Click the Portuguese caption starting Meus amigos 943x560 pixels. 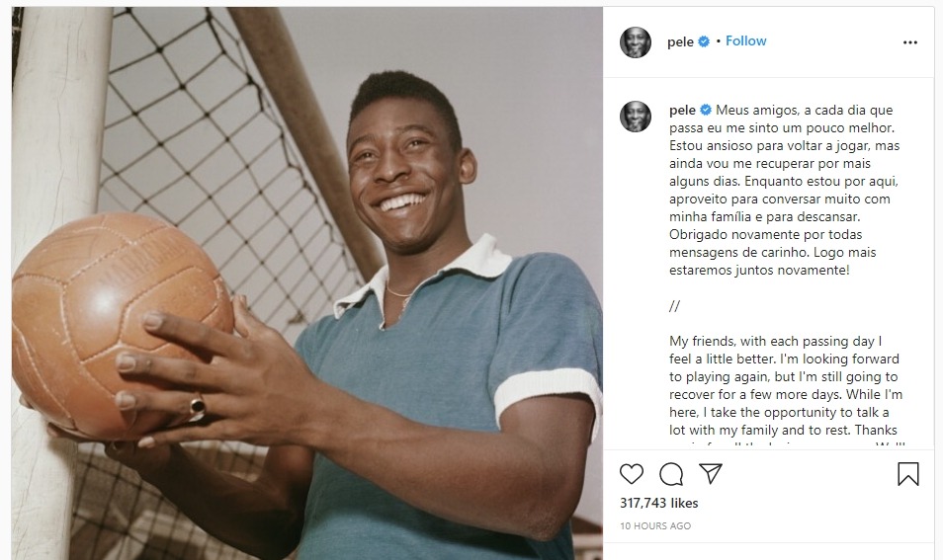(785, 190)
